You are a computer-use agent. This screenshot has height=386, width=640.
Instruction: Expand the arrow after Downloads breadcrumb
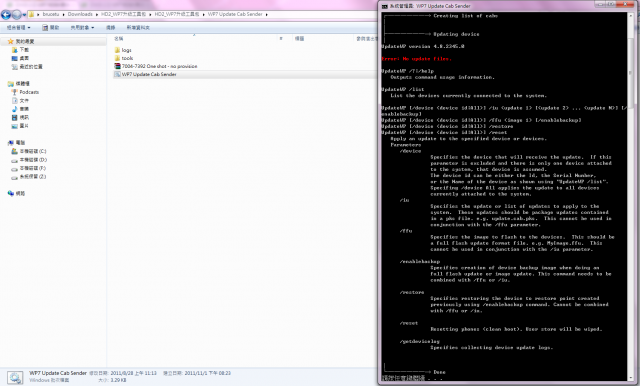tap(97, 14)
